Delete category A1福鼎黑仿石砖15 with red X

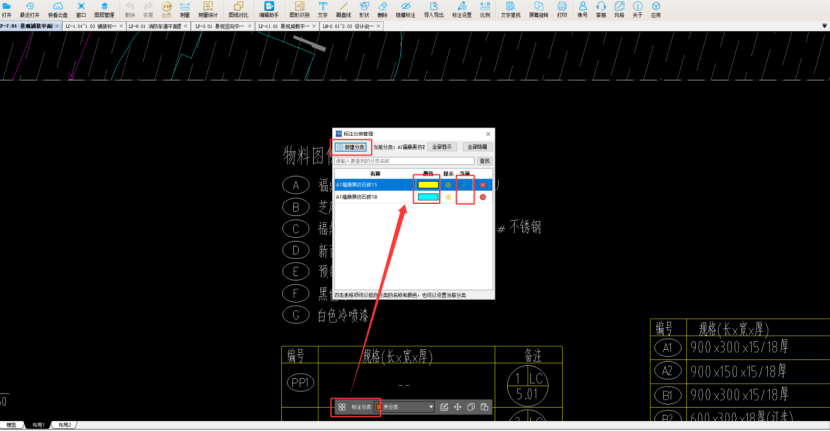pos(483,185)
